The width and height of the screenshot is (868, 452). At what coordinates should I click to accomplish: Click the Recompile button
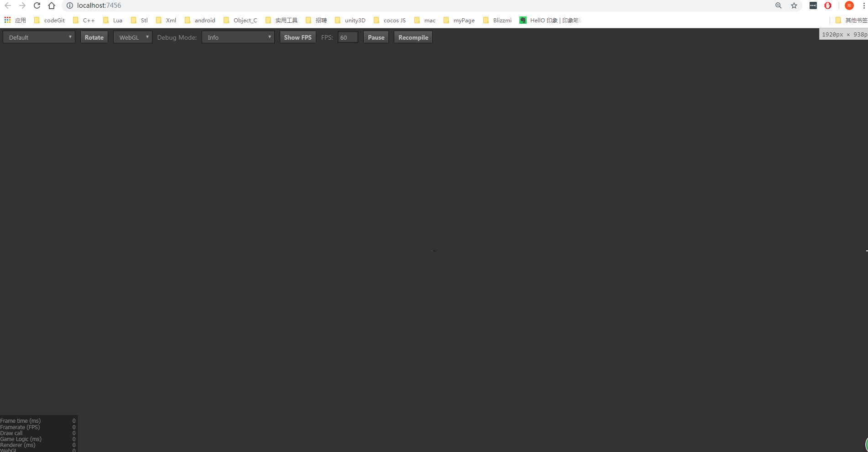tap(413, 37)
